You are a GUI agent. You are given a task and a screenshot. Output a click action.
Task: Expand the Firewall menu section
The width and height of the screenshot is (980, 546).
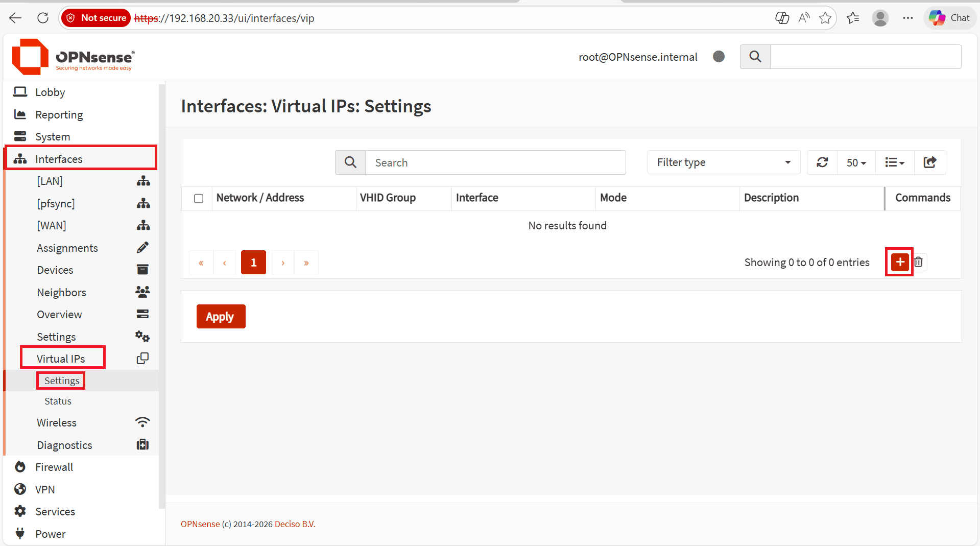point(54,467)
